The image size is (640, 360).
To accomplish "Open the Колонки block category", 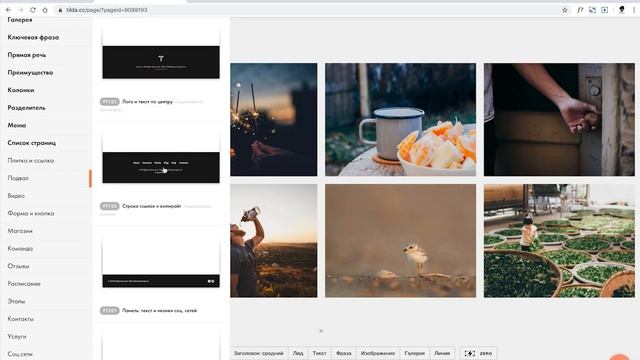I will pyautogui.click(x=21, y=90).
